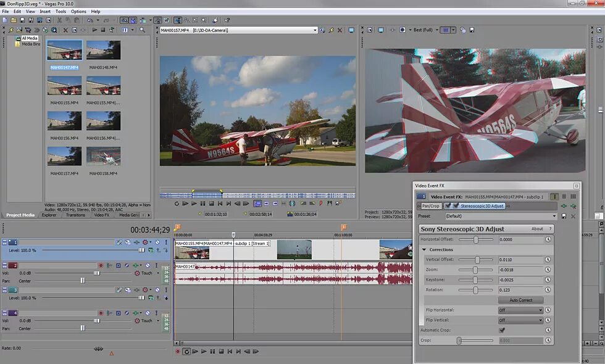Select the Media Bins tree item
Viewport: 605px width, 364px height.
(x=30, y=44)
